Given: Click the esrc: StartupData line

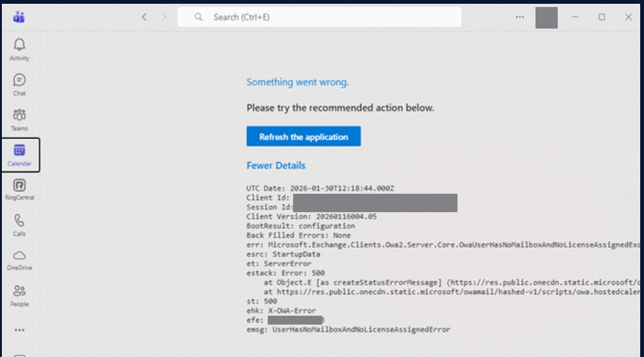Looking at the screenshot, I should coord(283,254).
